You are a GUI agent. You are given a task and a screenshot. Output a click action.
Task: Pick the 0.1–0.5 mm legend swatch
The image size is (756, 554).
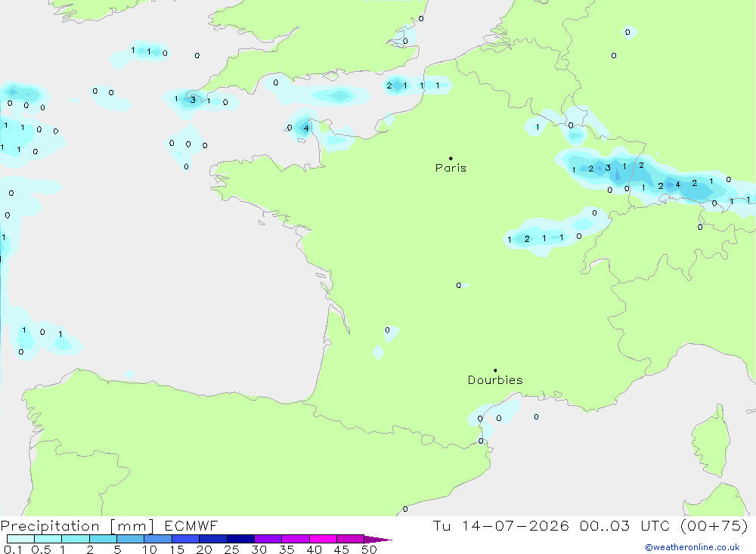pyautogui.click(x=20, y=539)
